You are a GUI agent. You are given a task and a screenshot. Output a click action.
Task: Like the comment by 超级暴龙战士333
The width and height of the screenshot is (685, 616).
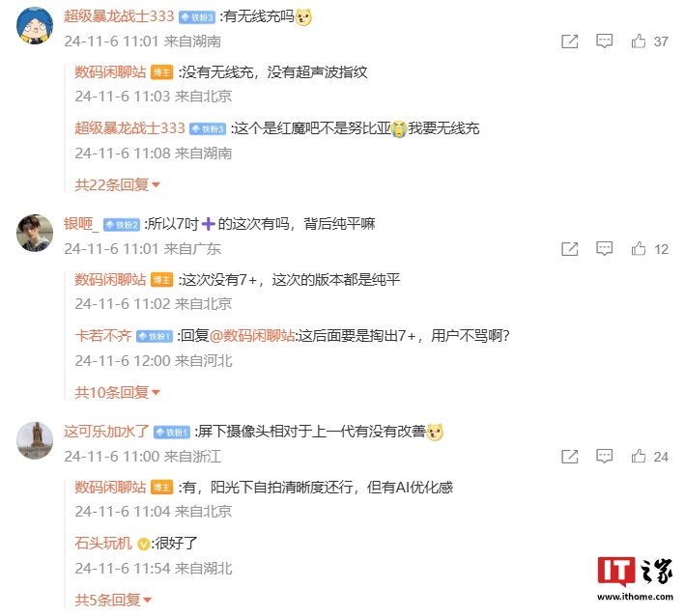click(639, 42)
